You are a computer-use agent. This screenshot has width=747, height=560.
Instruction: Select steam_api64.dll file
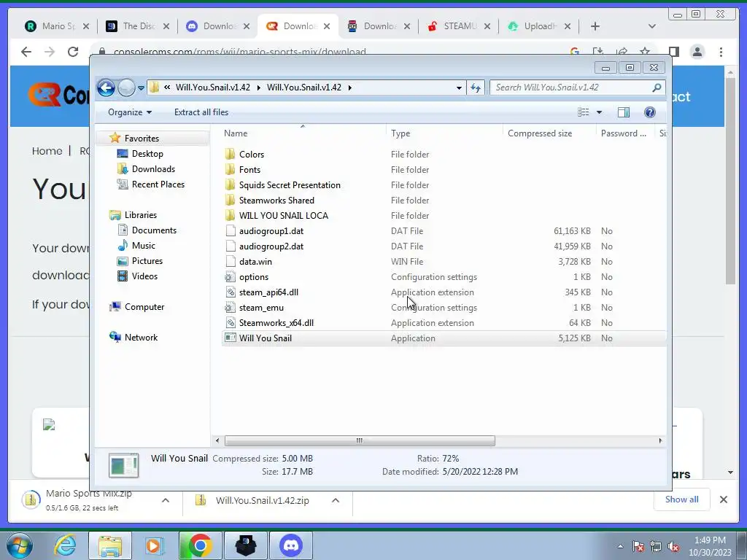click(x=268, y=292)
